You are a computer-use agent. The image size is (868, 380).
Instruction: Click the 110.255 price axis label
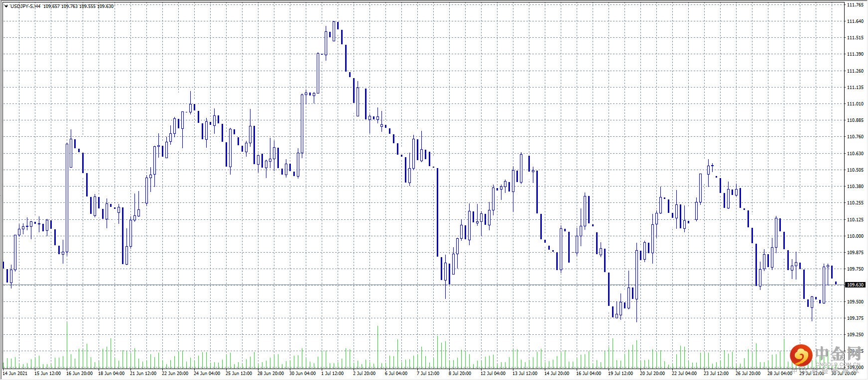click(855, 203)
